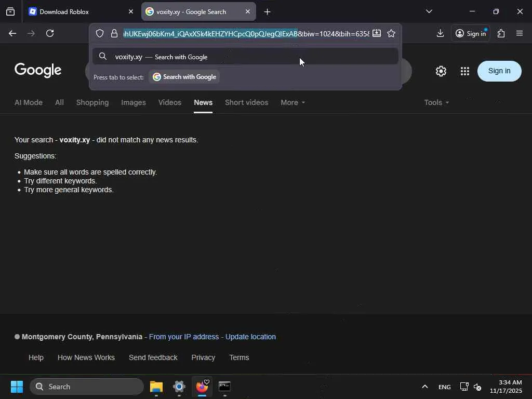List all tabs dropdown chevron
The image size is (532, 399).
(429, 11)
